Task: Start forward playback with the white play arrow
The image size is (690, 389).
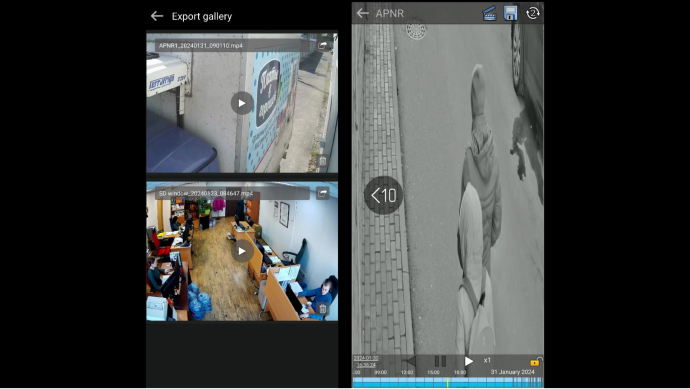Action: (469, 361)
